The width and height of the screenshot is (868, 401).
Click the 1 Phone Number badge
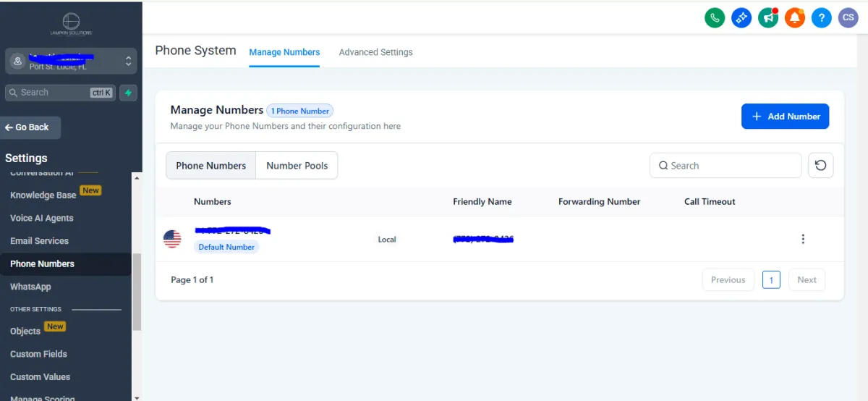[300, 111]
